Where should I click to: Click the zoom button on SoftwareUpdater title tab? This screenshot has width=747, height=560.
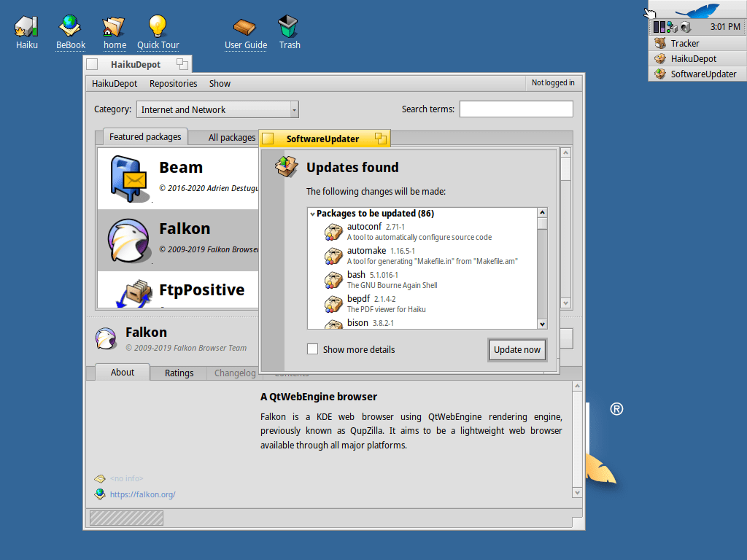pos(381,139)
